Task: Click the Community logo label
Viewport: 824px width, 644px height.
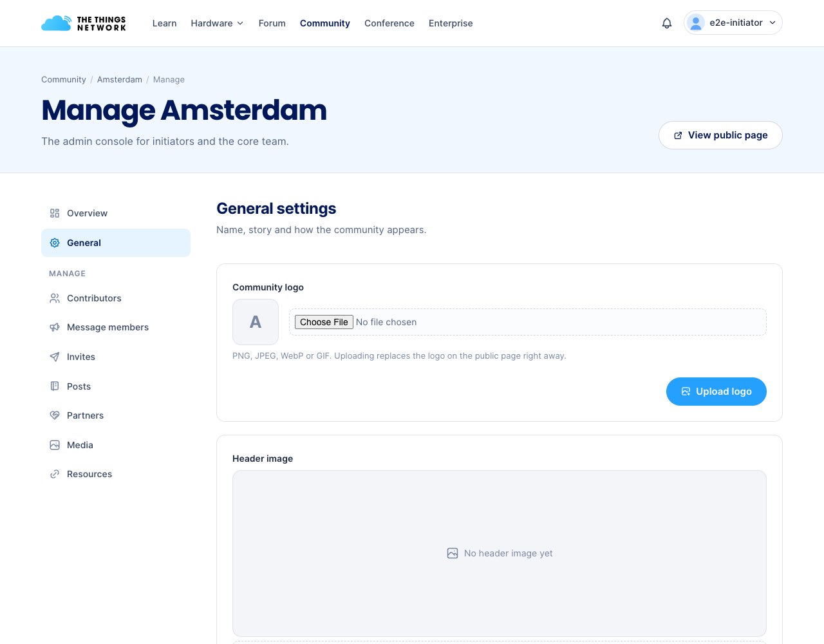Action: tap(268, 287)
